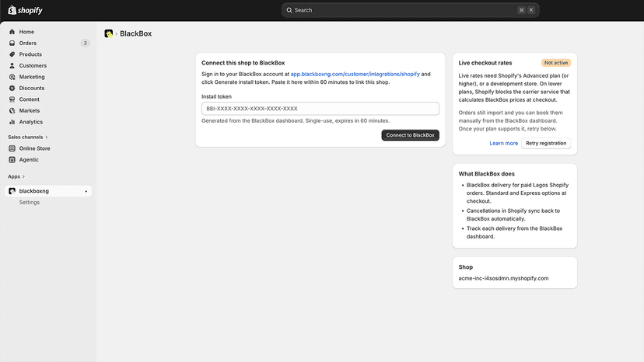Open blackboxng Settings
644x362 pixels.
click(x=29, y=202)
